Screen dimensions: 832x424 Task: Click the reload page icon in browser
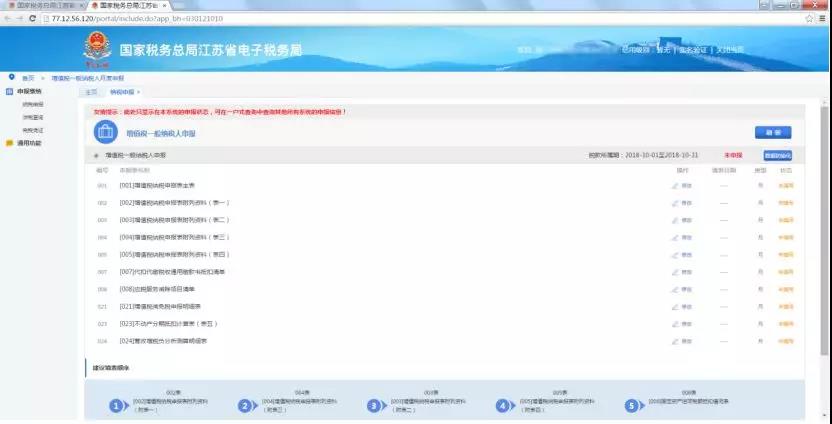[34, 18]
